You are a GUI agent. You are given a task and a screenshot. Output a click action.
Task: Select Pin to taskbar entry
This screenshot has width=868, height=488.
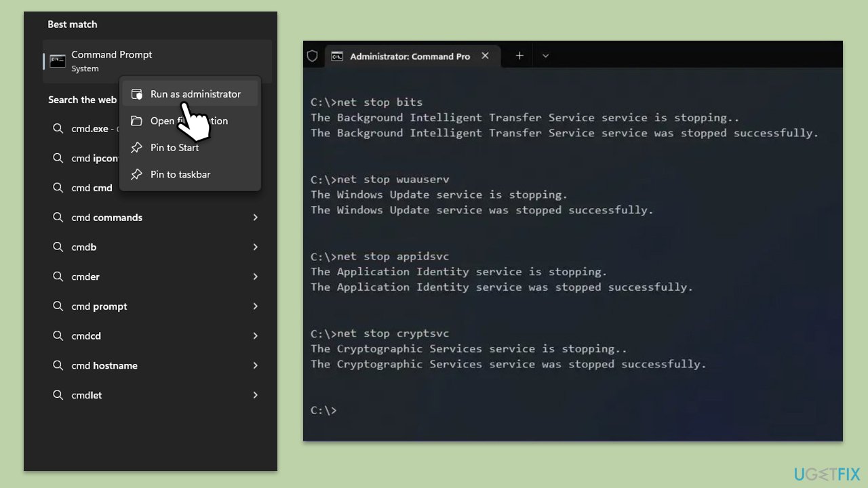coord(190,174)
